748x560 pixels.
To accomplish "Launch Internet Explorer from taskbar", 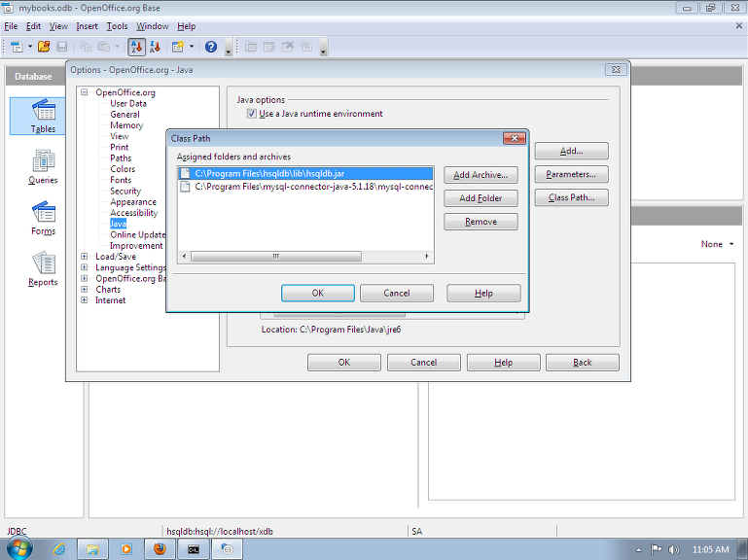I will 59,549.
